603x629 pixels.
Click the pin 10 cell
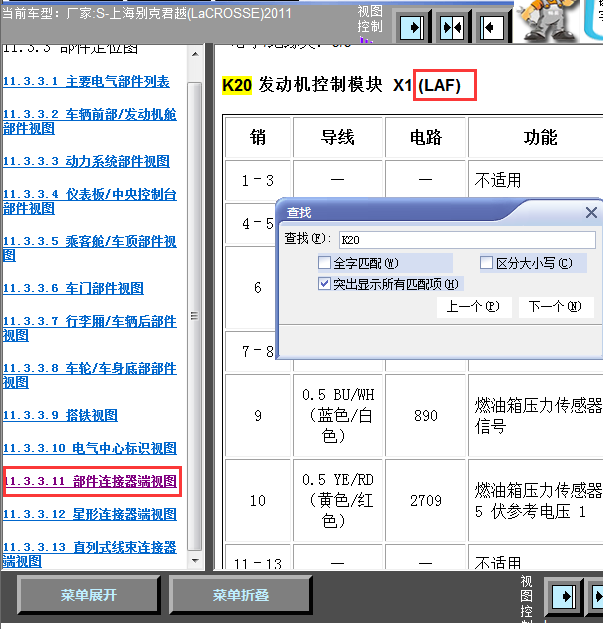tap(258, 501)
